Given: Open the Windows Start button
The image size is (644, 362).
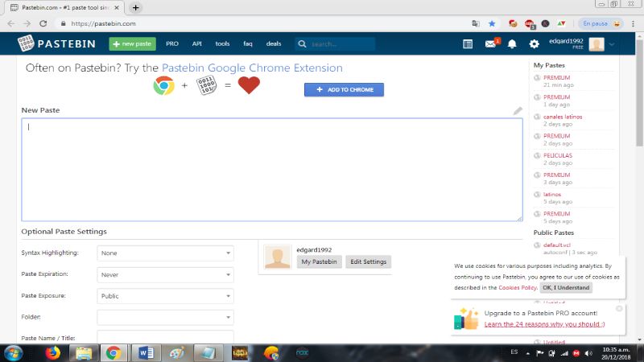Looking at the screenshot, I should (x=13, y=353).
